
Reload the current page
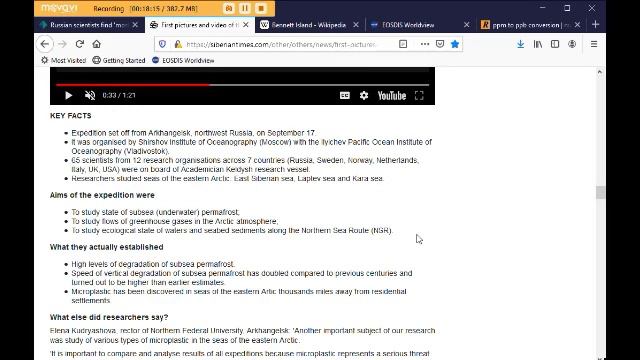pos(80,44)
